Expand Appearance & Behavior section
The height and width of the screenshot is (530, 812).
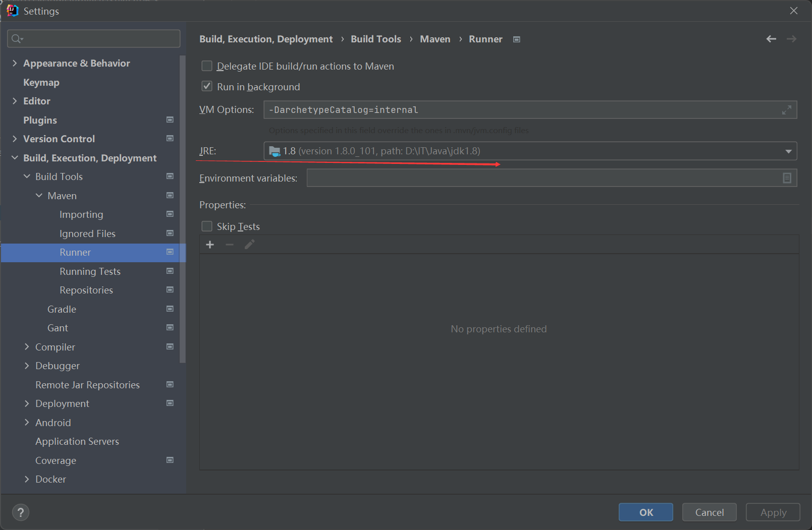pos(15,63)
